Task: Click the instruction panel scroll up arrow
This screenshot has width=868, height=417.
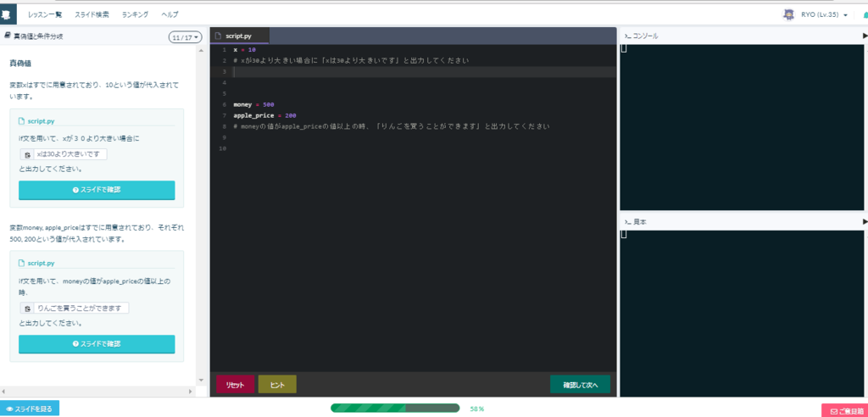Action: 201,50
